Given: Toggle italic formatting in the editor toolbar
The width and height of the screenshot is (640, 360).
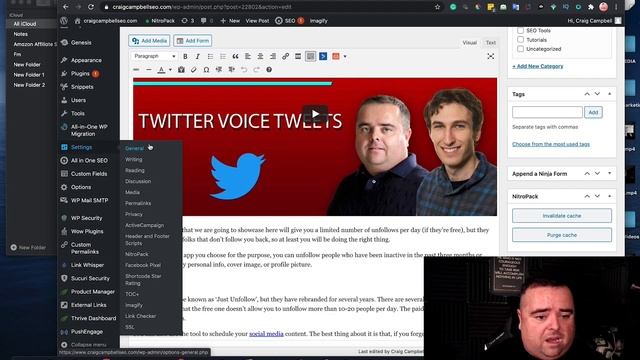Looking at the screenshot, I should (x=198, y=56).
